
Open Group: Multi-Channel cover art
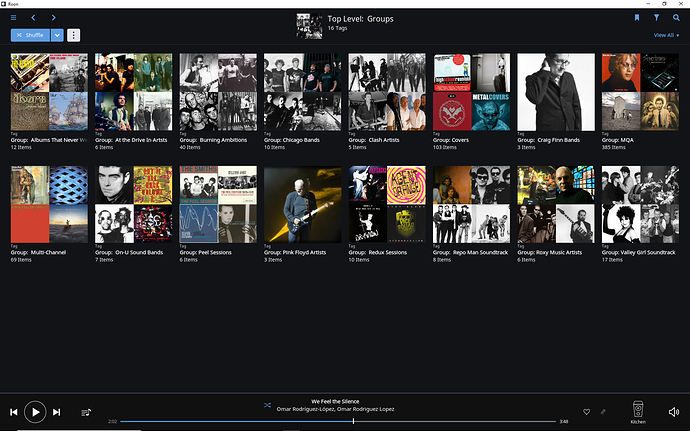pyautogui.click(x=49, y=204)
